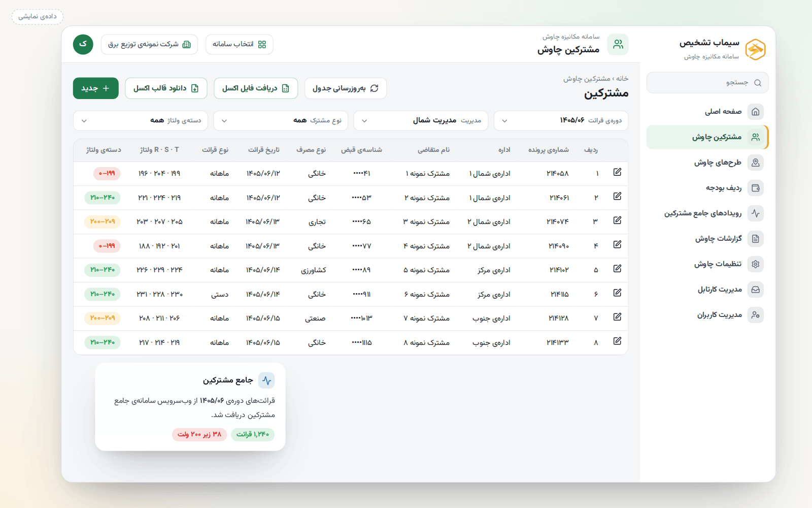Click به‌روزرسانی جدول button
The image size is (812, 508).
click(346, 88)
